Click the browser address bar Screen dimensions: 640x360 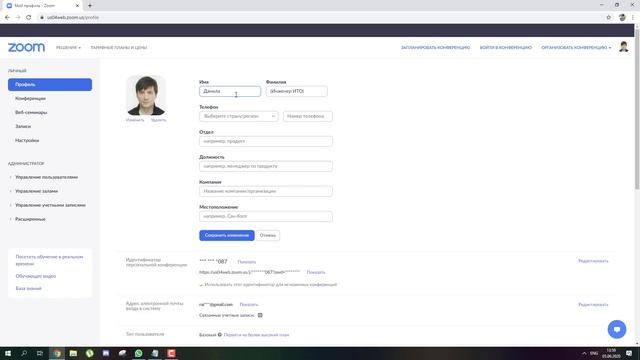click(318, 18)
